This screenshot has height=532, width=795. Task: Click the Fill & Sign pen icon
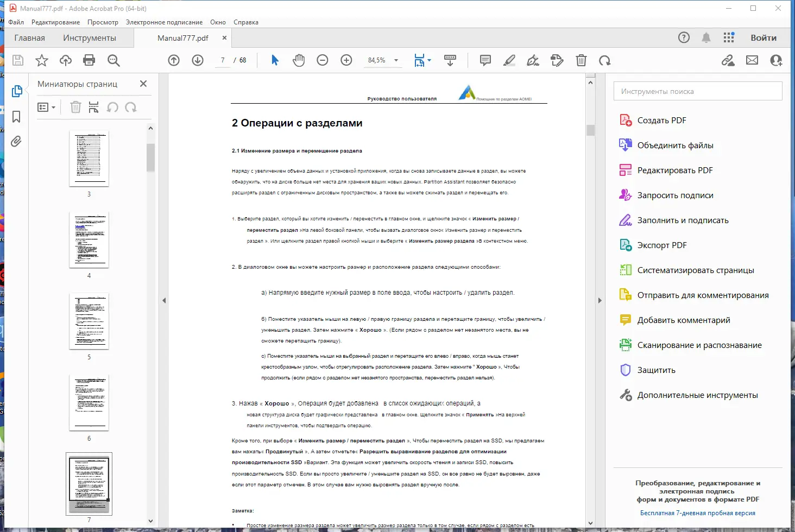[x=533, y=60]
